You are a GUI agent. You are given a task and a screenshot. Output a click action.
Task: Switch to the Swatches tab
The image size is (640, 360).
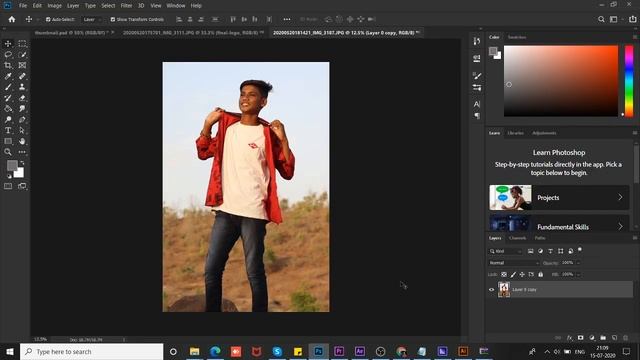pos(517,37)
